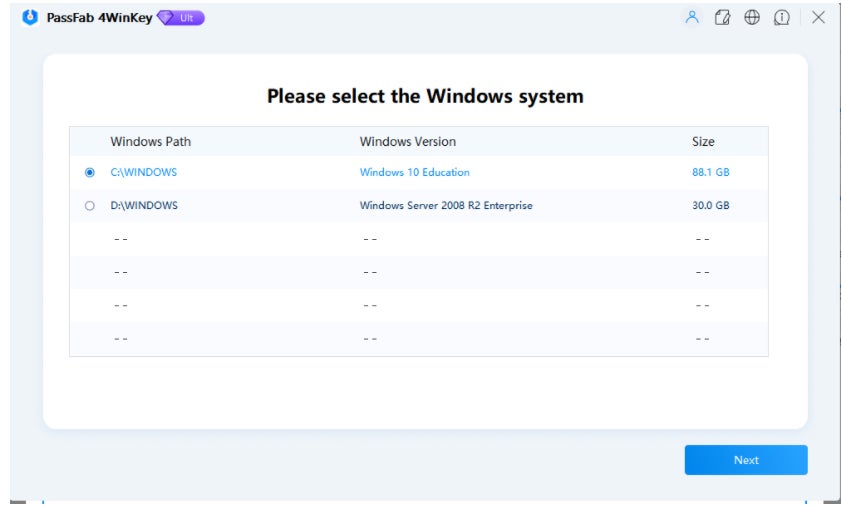The image size is (842, 507).
Task: Click the Please select the Windows system heading
Action: pos(425,97)
